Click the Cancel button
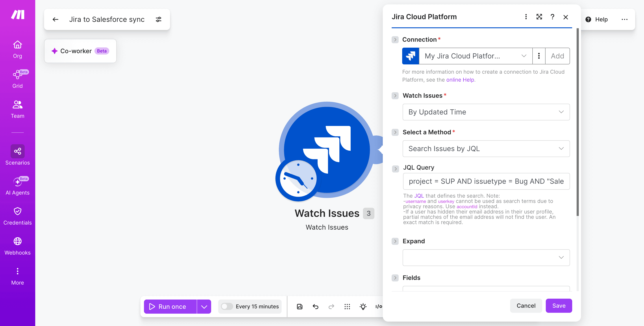644x326 pixels. coord(526,305)
